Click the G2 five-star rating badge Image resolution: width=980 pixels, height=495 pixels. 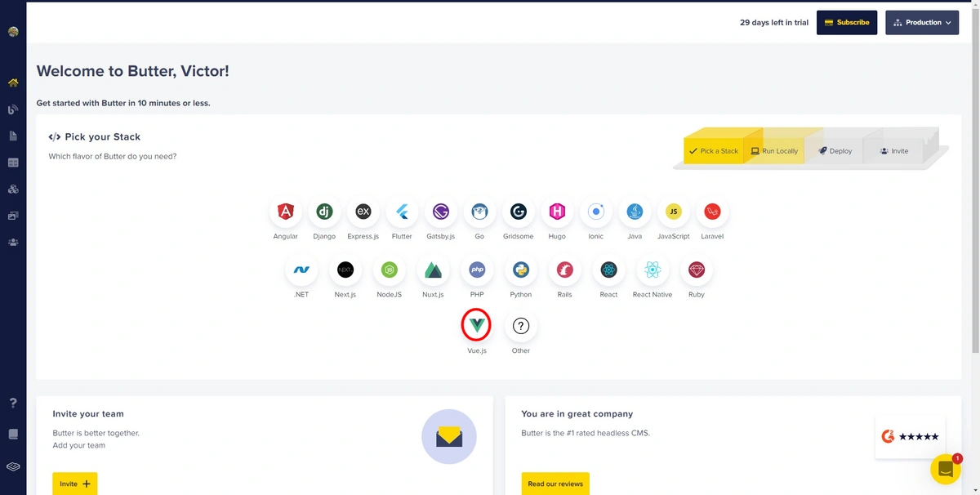(x=910, y=437)
